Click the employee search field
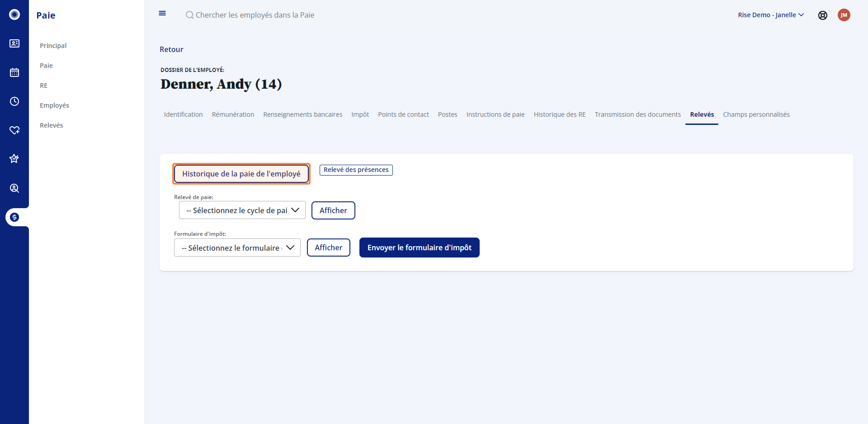The width and height of the screenshot is (868, 424). coord(255,15)
